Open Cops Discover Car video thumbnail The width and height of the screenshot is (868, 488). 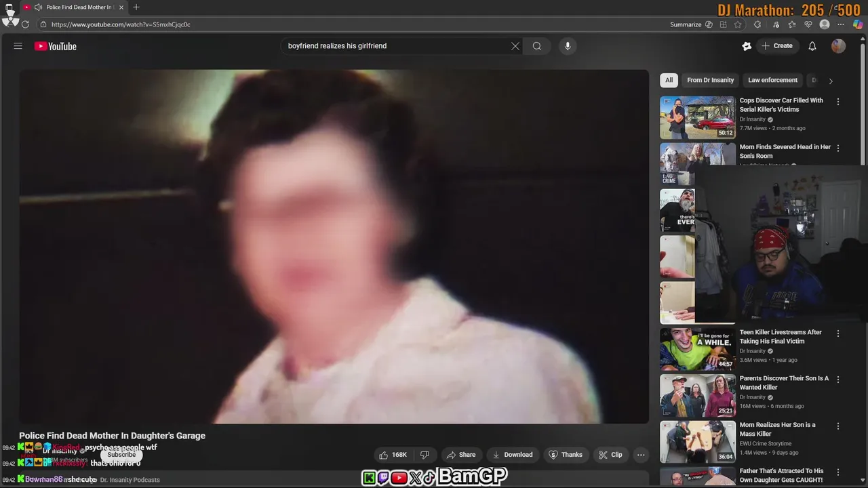coord(698,117)
